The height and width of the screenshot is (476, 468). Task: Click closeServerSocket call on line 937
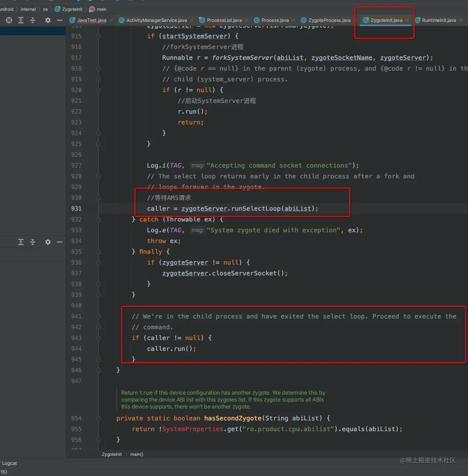point(244,273)
